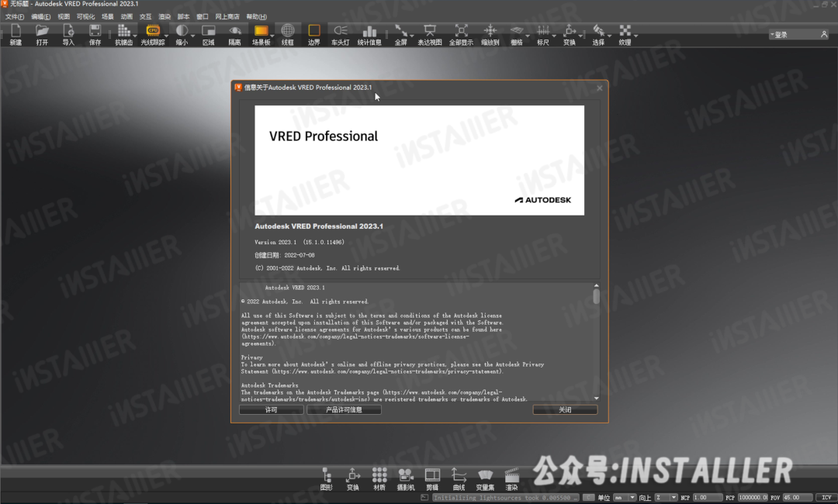Open the 场景 menu
The width and height of the screenshot is (838, 504).
107,16
